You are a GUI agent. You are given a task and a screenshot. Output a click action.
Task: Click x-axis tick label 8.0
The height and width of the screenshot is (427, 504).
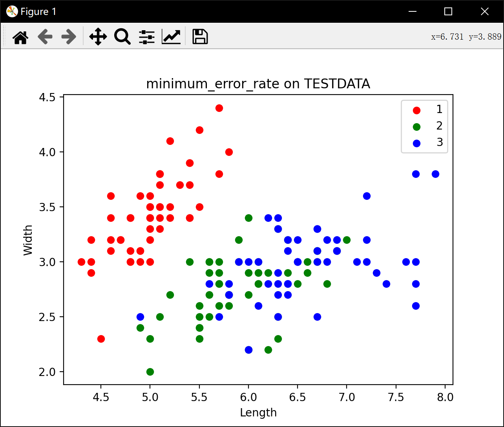tap(445, 397)
